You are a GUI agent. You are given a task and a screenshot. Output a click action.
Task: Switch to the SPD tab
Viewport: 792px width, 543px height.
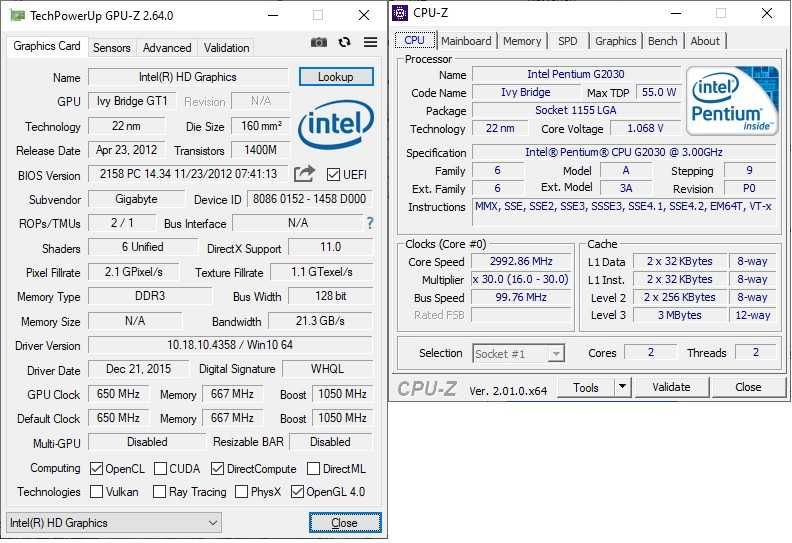567,41
